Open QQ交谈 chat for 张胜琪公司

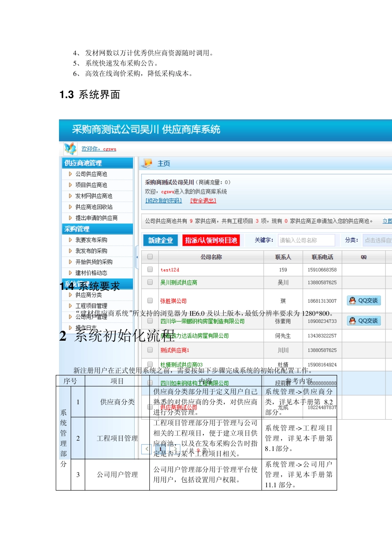coord(364,301)
